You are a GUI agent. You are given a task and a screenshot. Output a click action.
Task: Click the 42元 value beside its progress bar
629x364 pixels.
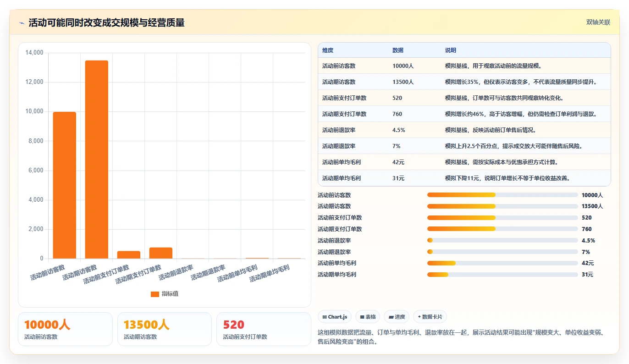click(x=588, y=263)
